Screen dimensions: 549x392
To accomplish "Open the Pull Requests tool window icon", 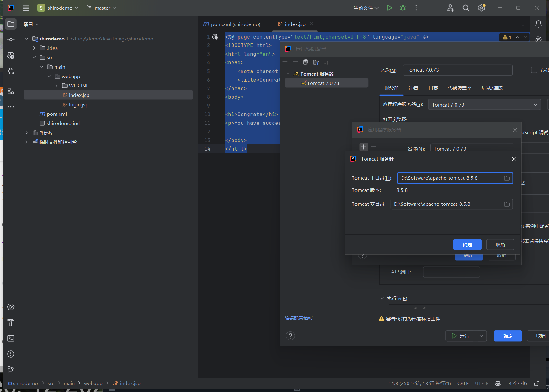I will [x=11, y=71].
